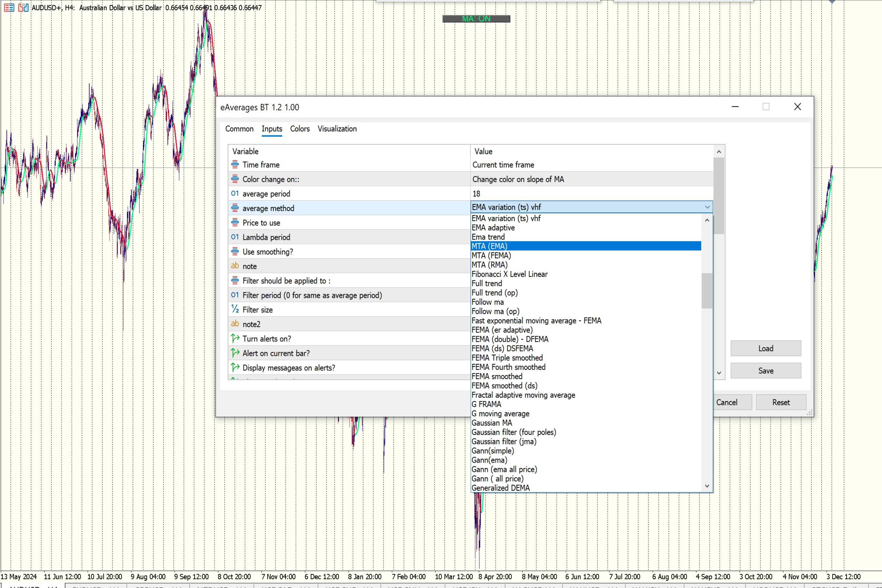The width and height of the screenshot is (882, 588).
Task: Click the chart list icon beside AUDUSD title
Action: [x=9, y=7]
